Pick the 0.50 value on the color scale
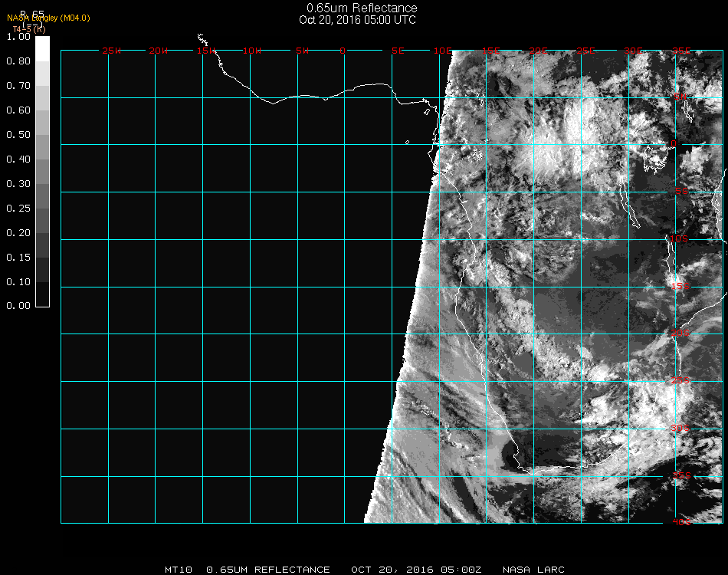The height and width of the screenshot is (575, 728). 18,135
